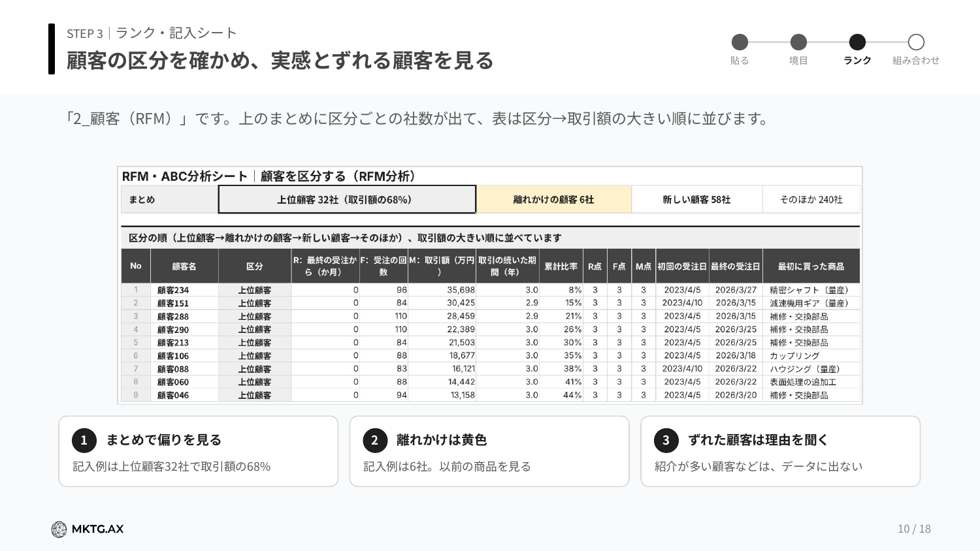Click the 顧客234 name cell
This screenshot has height=551, width=980.
[x=184, y=291]
